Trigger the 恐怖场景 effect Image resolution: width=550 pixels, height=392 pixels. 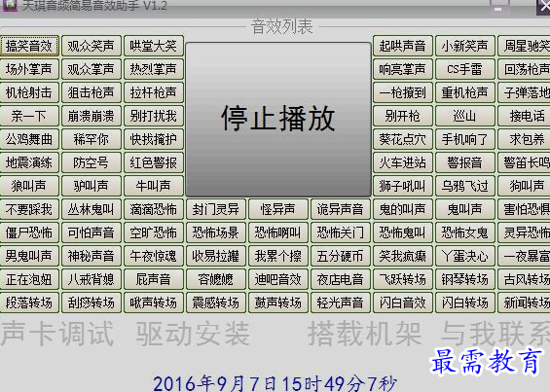tap(216, 232)
